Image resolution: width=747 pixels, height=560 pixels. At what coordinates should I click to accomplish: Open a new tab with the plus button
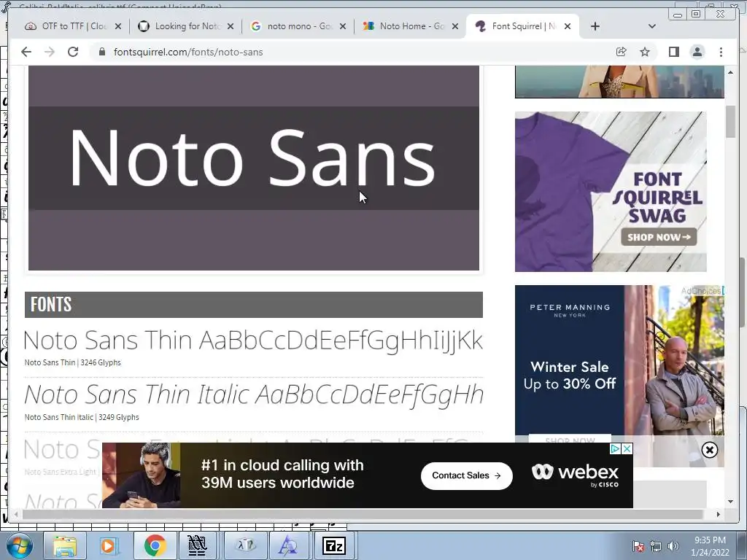click(595, 26)
